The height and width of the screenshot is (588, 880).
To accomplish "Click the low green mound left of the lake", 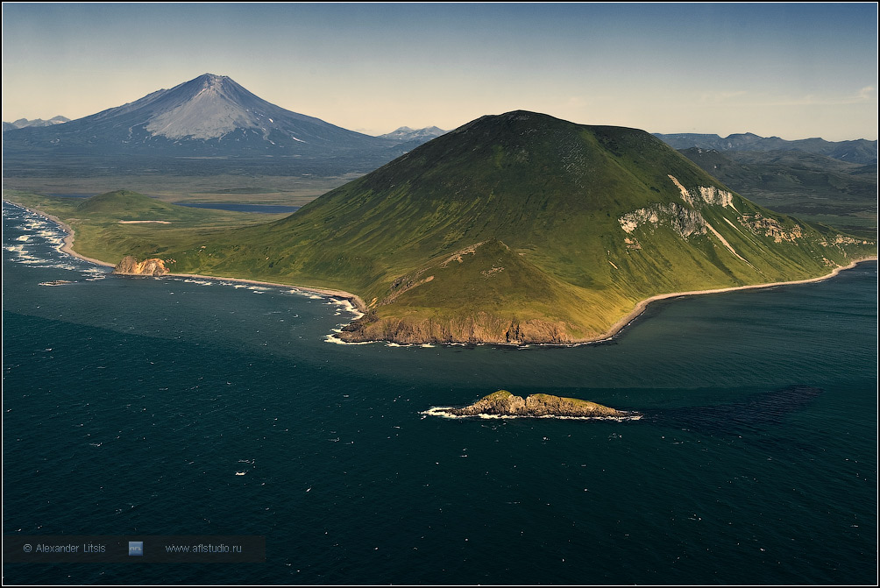I will (123, 204).
